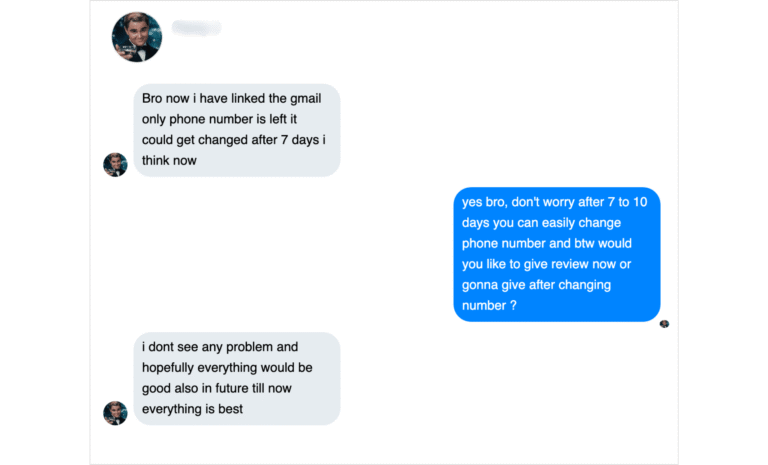Click 'you like to give review now' line

click(x=547, y=265)
